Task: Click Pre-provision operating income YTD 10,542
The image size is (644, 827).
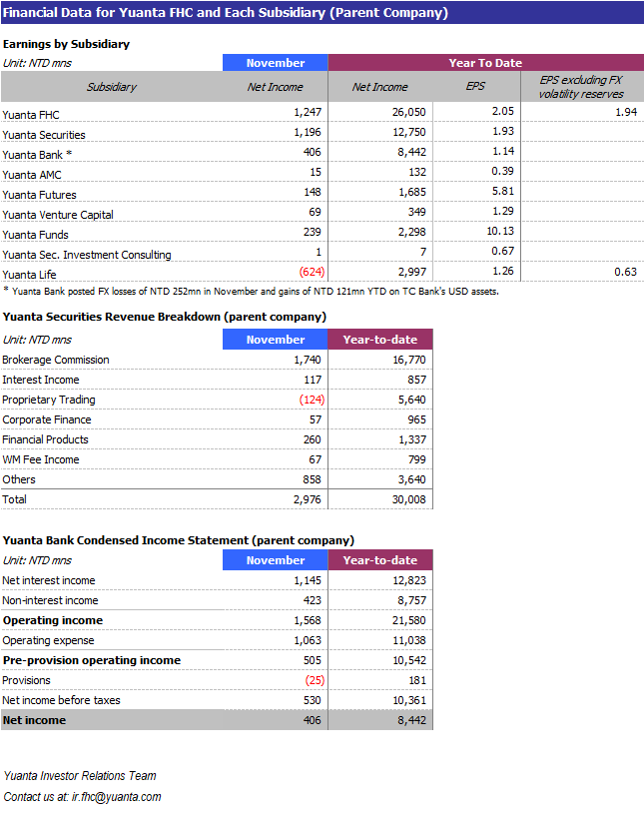Action: [x=408, y=661]
